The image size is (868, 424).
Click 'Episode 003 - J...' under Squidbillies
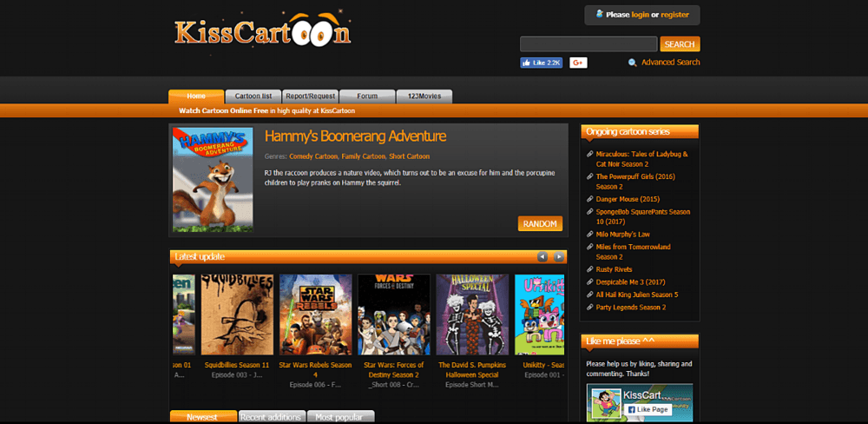tap(237, 374)
